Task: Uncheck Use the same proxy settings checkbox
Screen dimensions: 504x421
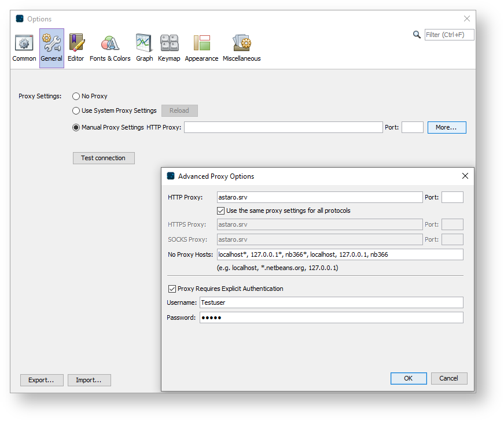Action: click(x=220, y=211)
